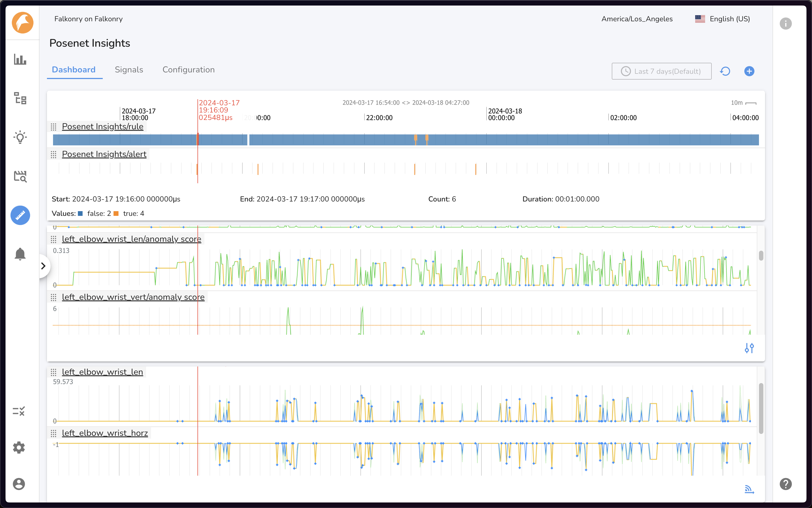Open the America/Los_Angeles timezone selector
Image resolution: width=812 pixels, height=508 pixels.
point(637,19)
